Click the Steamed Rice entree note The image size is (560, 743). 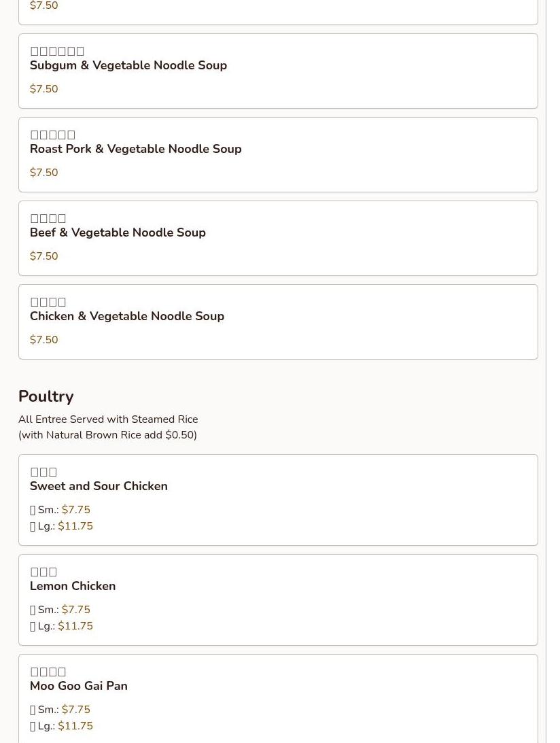tap(108, 419)
